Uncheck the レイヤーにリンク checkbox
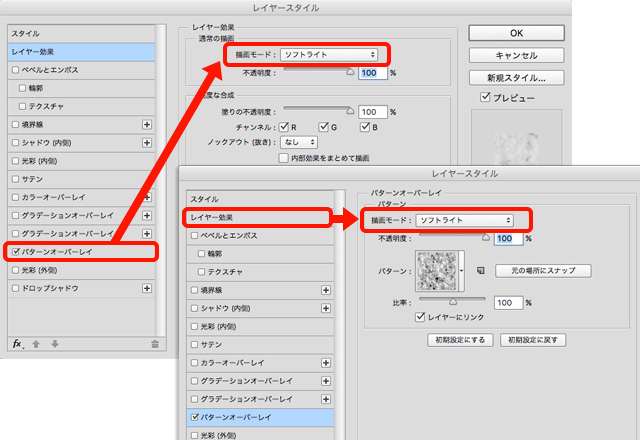The height and width of the screenshot is (440, 640). click(421, 317)
